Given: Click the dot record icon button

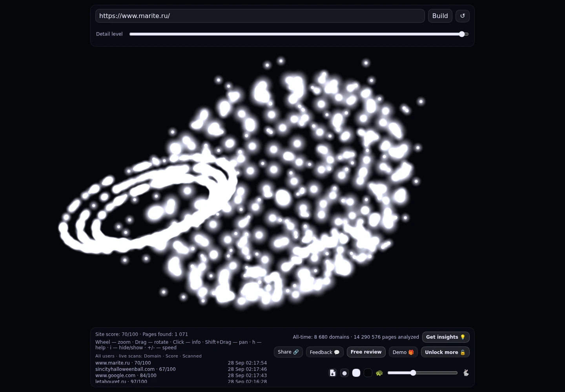Looking at the screenshot, I should coord(344,373).
